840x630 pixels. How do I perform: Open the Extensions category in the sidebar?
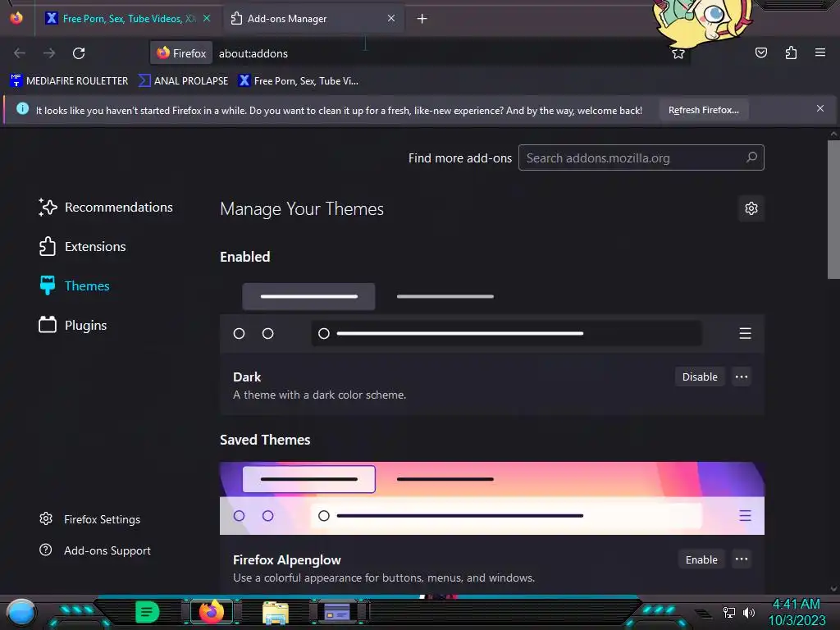(82, 246)
